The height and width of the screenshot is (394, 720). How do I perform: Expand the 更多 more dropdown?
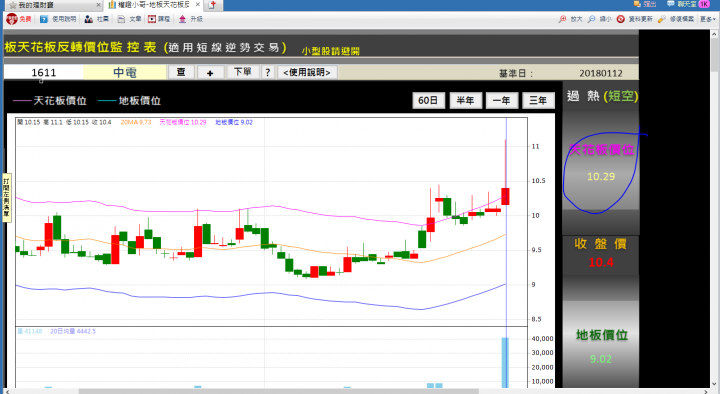pos(708,19)
